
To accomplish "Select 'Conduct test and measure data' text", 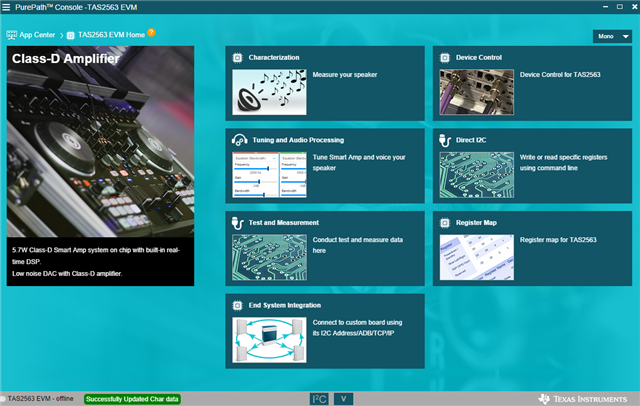I will click(358, 245).
